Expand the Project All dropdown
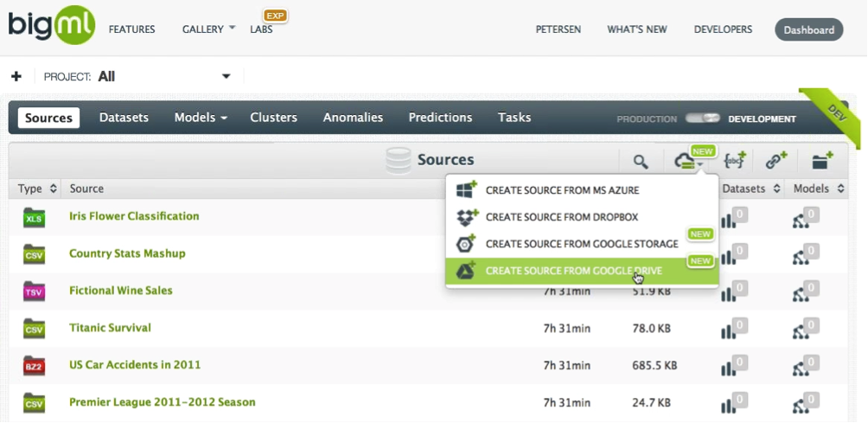This screenshot has width=868, height=423. 226,76
